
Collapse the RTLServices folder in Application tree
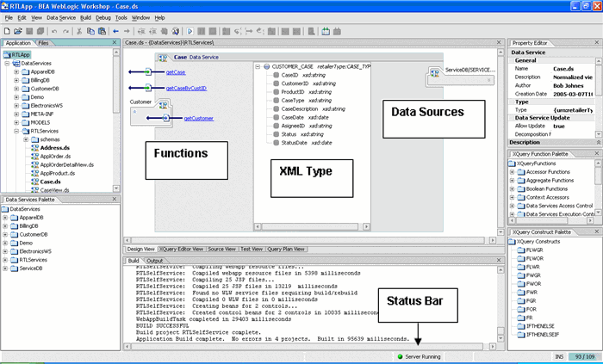coord(16,131)
